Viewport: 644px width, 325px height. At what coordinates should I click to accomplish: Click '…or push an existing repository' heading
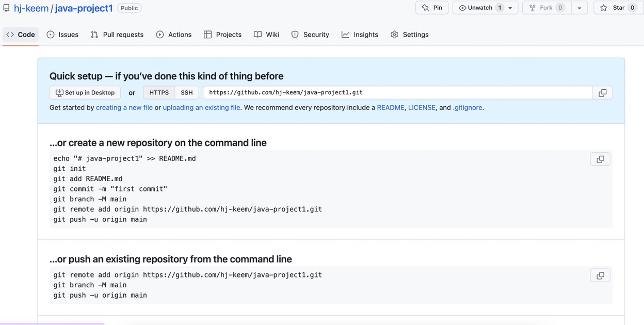coord(171,259)
